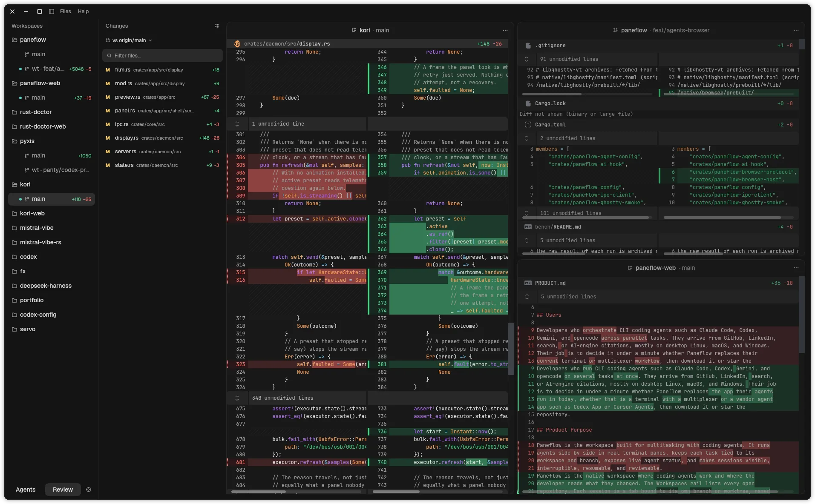The image size is (815, 504).
Task: Click the Cargo.toml file icon
Action: point(528,125)
